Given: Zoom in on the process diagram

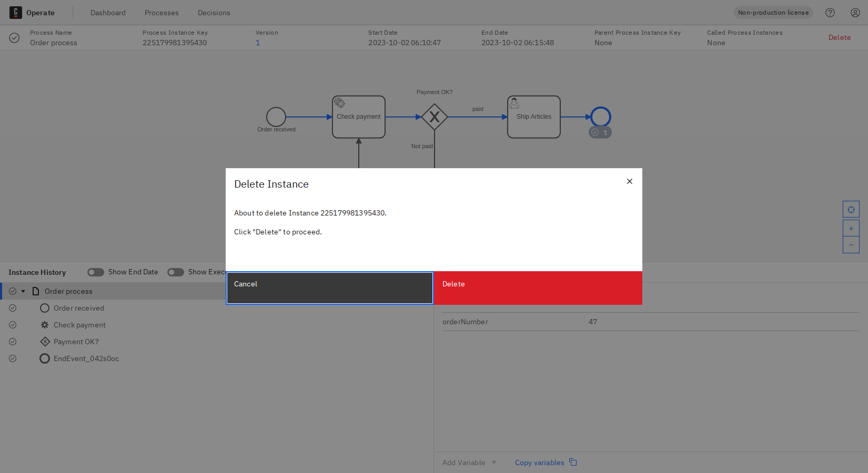Looking at the screenshot, I should tap(851, 228).
